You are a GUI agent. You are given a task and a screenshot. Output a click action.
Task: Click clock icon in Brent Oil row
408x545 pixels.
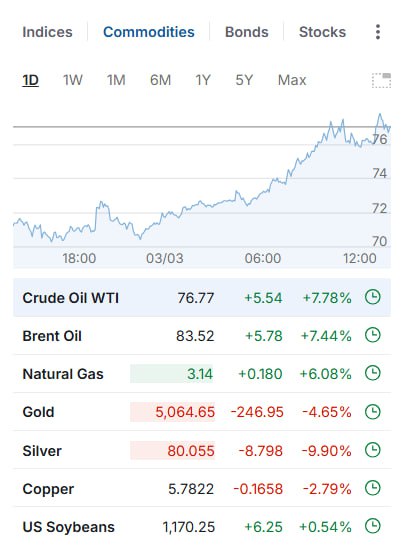coord(373,335)
